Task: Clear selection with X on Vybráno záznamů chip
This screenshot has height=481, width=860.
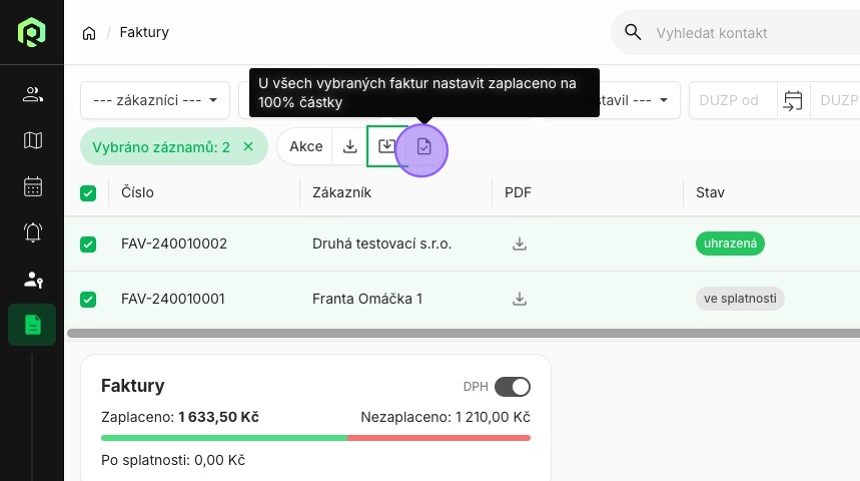Action: point(248,147)
